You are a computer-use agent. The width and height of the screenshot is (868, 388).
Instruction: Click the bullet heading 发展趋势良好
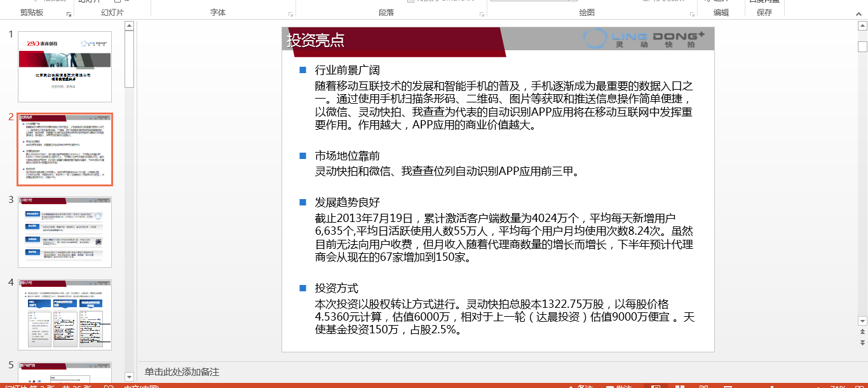click(347, 202)
